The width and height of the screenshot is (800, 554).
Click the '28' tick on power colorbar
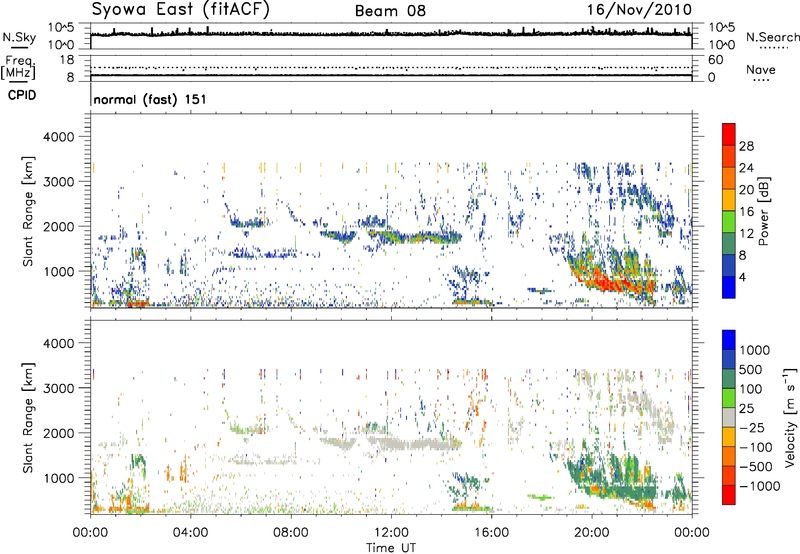[746, 146]
